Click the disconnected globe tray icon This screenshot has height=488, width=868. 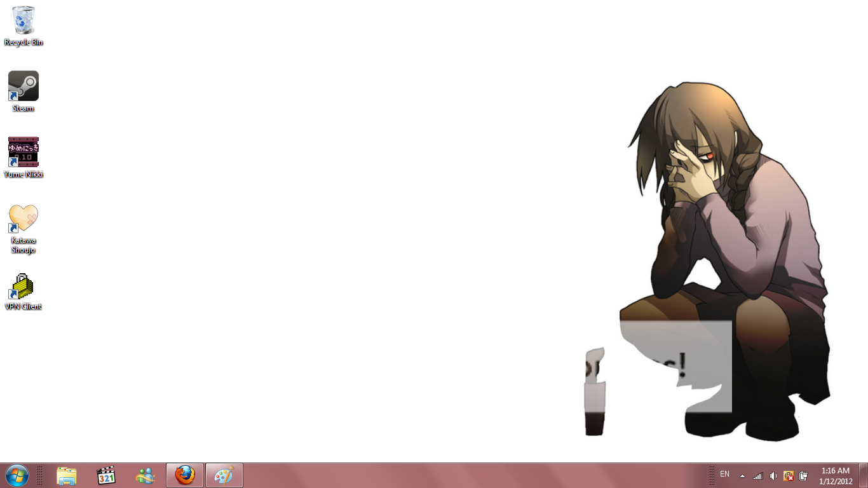tap(789, 476)
